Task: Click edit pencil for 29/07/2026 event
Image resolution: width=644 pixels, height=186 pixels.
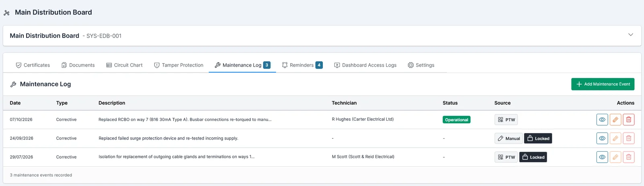Action: pyautogui.click(x=615, y=157)
